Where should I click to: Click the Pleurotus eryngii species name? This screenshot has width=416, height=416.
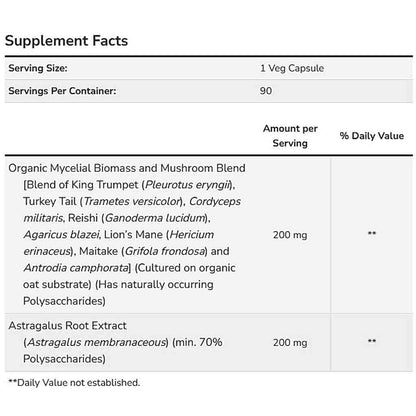click(187, 185)
